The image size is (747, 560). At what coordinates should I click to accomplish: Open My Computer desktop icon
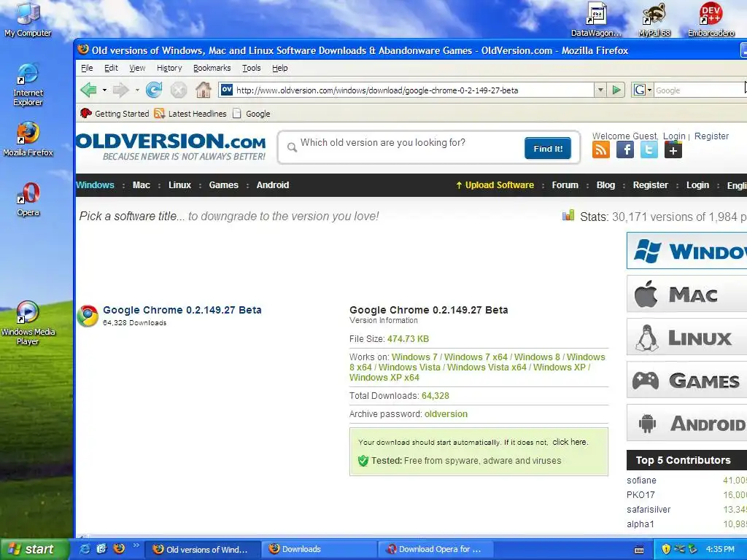coord(28,19)
